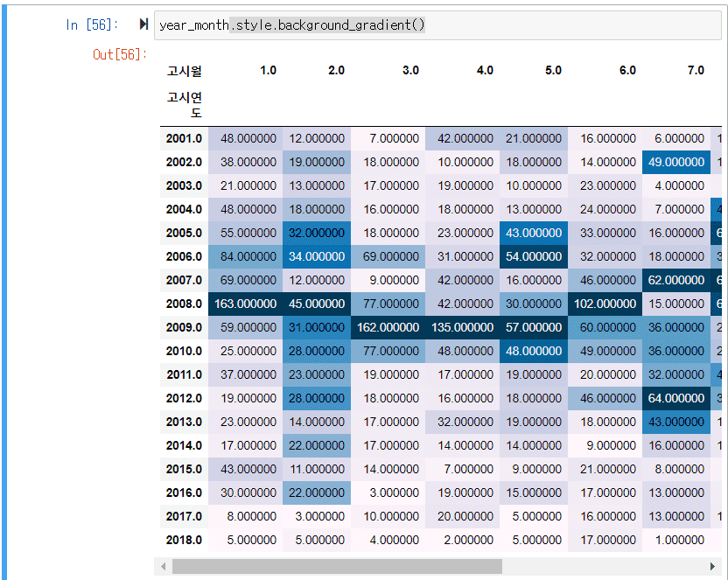Select the 163.000000 cell in row 2008.0
This screenshot has height=580, width=728.
245,304
